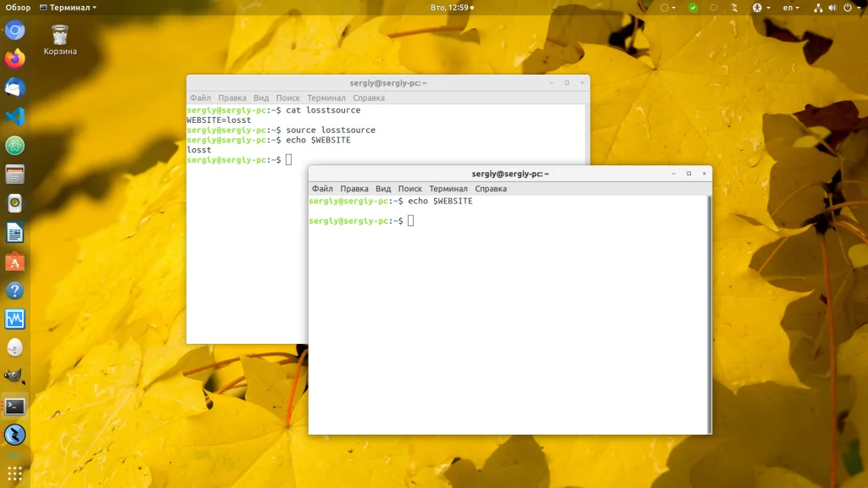Open the Правка menu in front terminal
868x488 pixels.
point(354,189)
